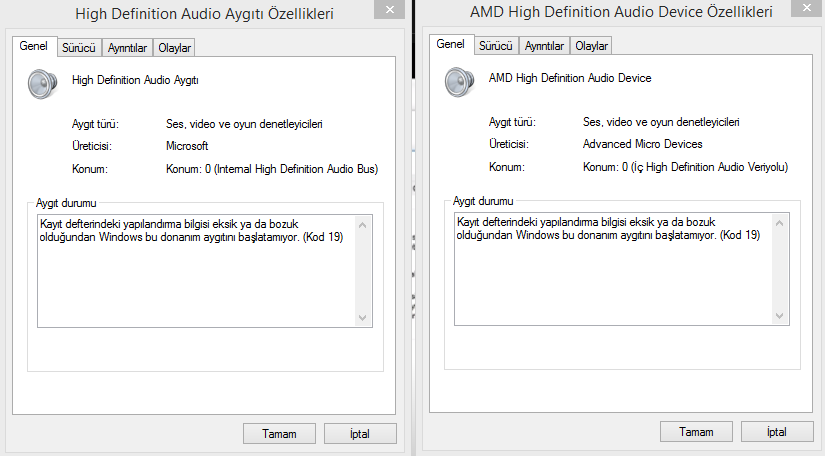The width and height of the screenshot is (825, 456).
Task: Click scroll-up arrow in AMD device status box
Action: [x=780, y=222]
